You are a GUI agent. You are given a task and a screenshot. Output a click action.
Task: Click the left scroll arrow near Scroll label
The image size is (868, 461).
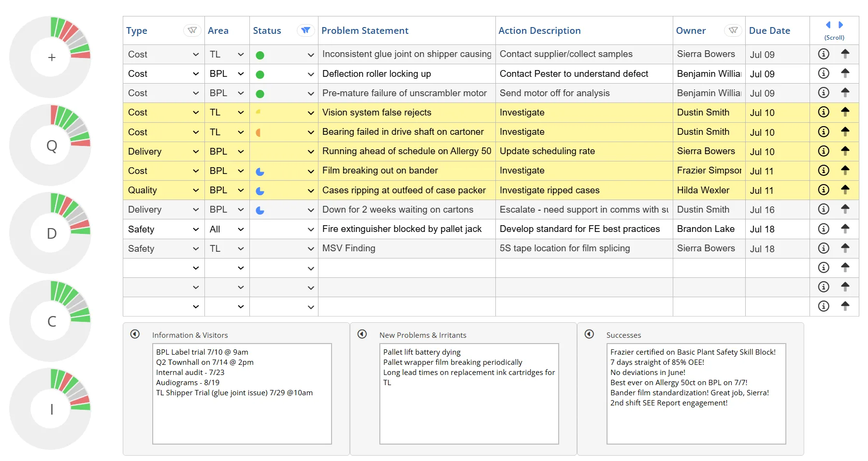tap(828, 24)
